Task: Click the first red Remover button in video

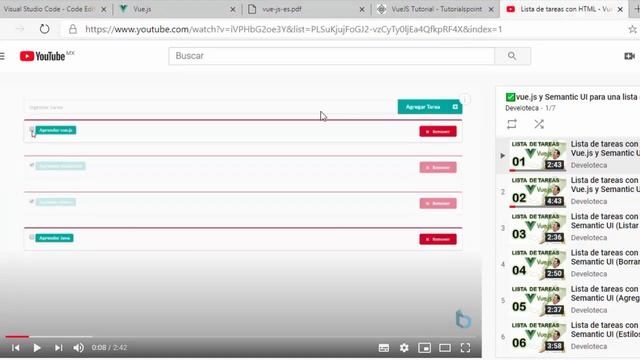Action: tap(438, 131)
